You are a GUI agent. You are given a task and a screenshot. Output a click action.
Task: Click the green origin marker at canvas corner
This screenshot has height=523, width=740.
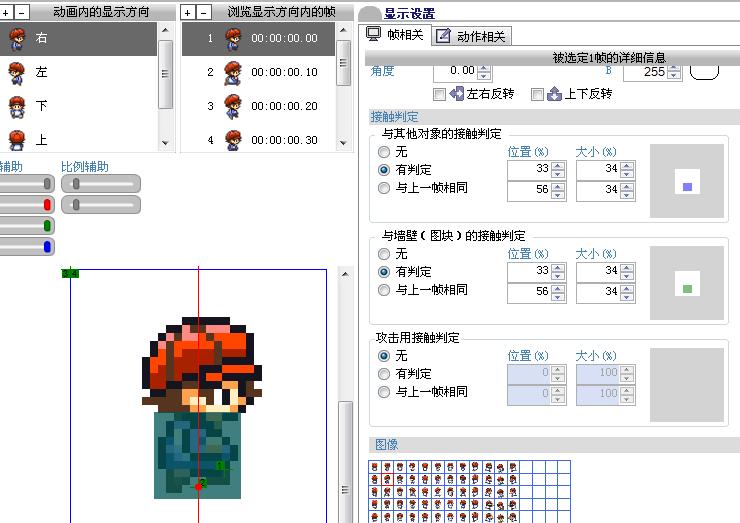[x=70, y=273]
